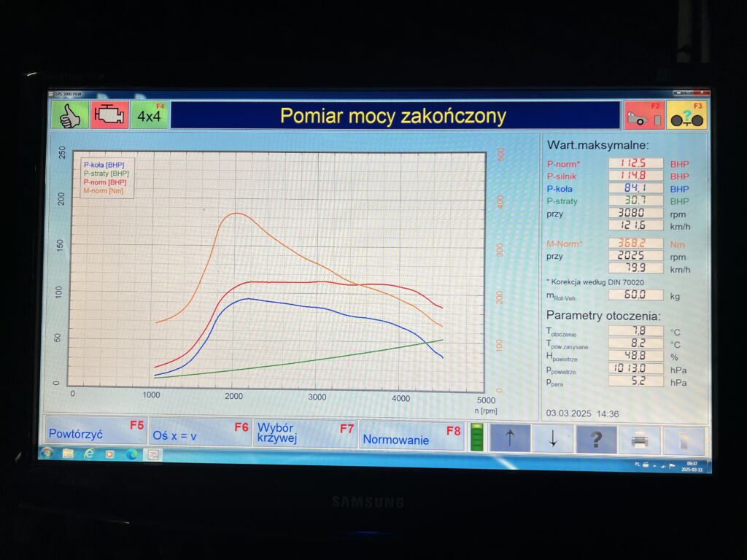Click the F3 axle question icon
The width and height of the screenshot is (747, 560).
click(686, 116)
